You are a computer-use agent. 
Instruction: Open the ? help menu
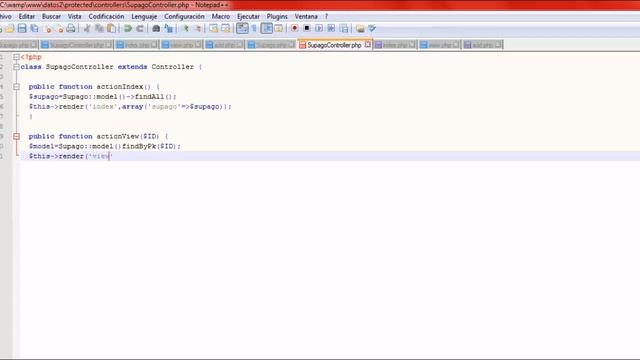tap(326, 16)
